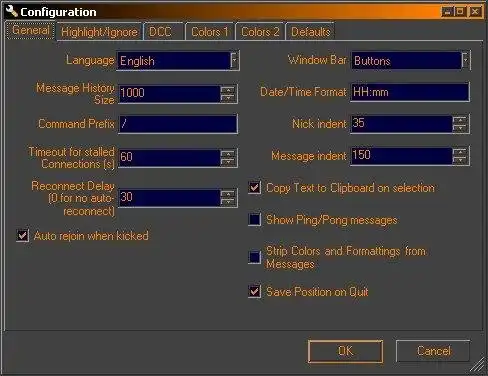Enable Show Ping/Pong messages
This screenshot has height=376, width=488.
coord(254,219)
